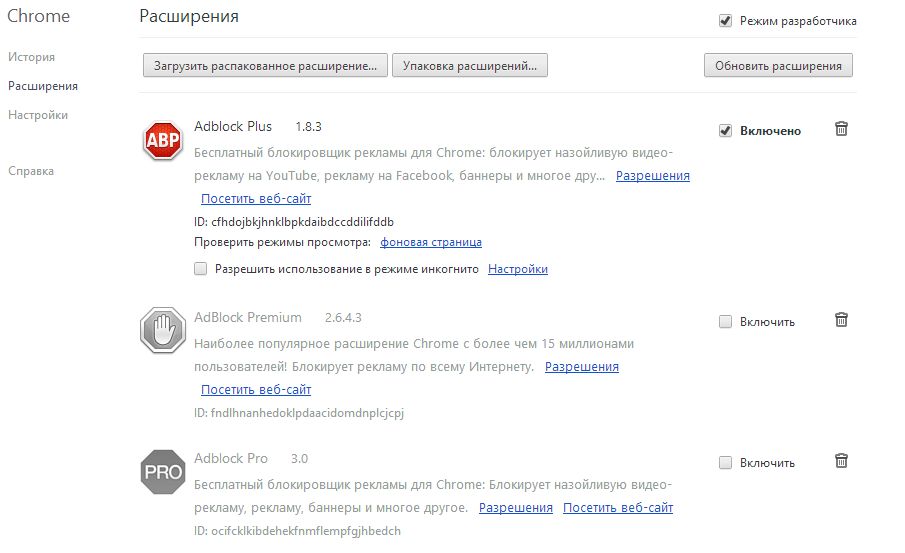The image size is (905, 553).
Task: Click Adblock Pro ID ocifcklkibdehekfnmflempfgjhbedch text
Action: 297,531
